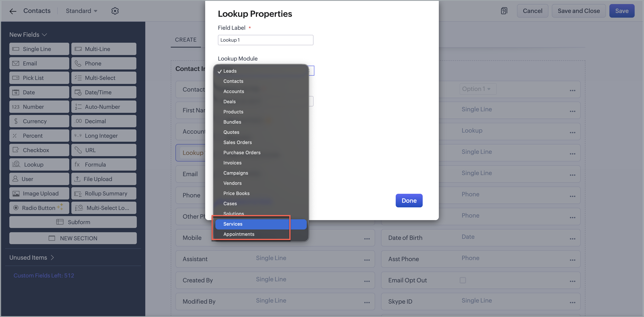
Task: Click the help document icon beside Cancel
Action: (504, 11)
